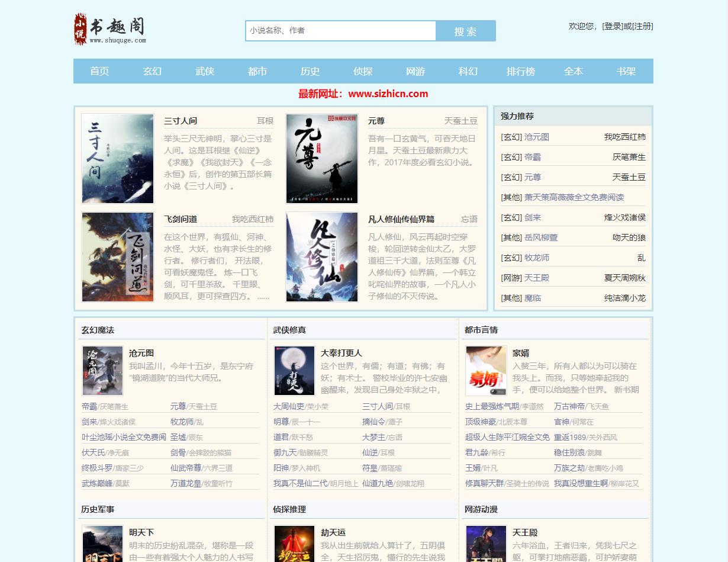Open the 书架 bookshelf menu item
This screenshot has width=728, height=562.
(626, 71)
